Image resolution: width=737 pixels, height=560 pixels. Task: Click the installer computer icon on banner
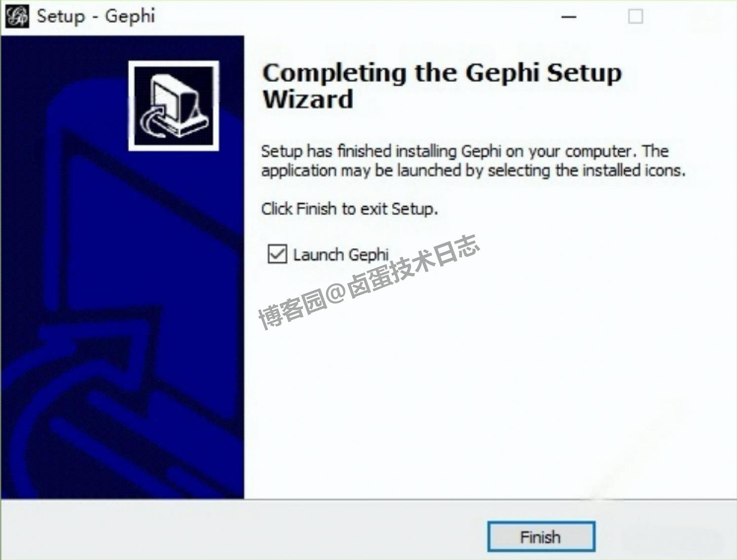[x=174, y=105]
